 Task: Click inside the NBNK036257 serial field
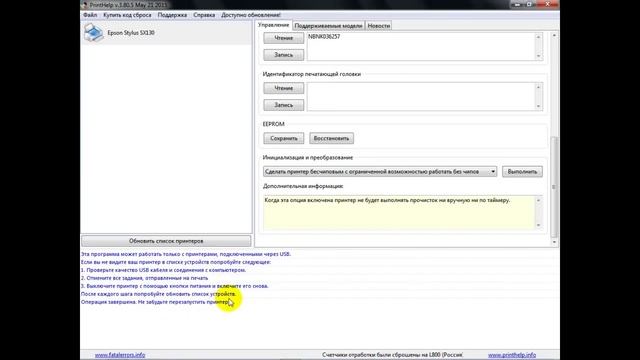pos(420,47)
